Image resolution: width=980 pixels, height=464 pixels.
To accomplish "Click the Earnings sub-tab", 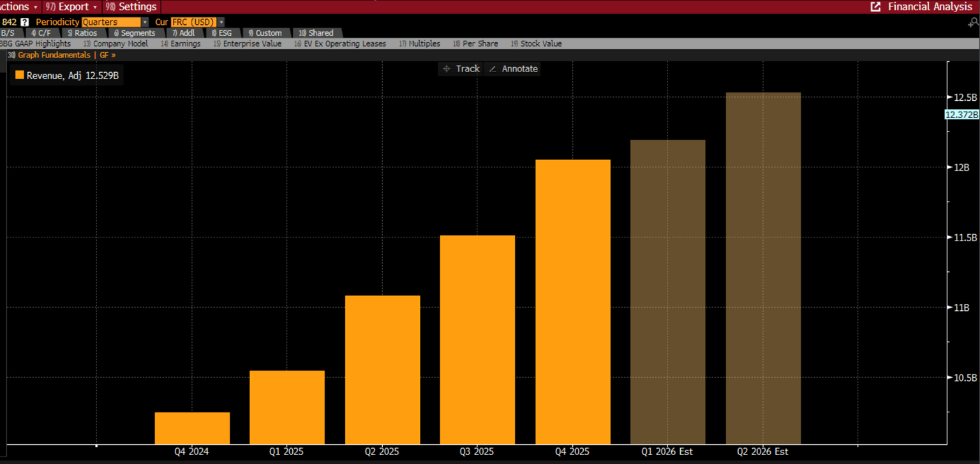I will point(181,44).
